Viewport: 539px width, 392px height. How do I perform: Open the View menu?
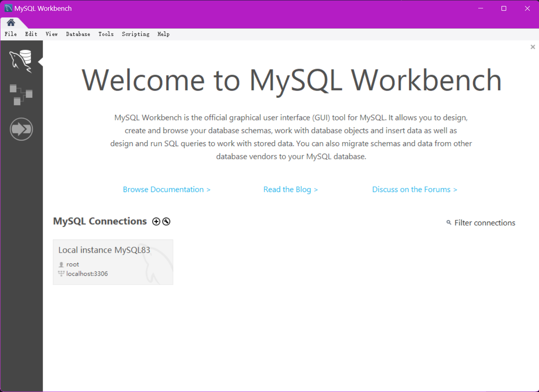click(52, 34)
